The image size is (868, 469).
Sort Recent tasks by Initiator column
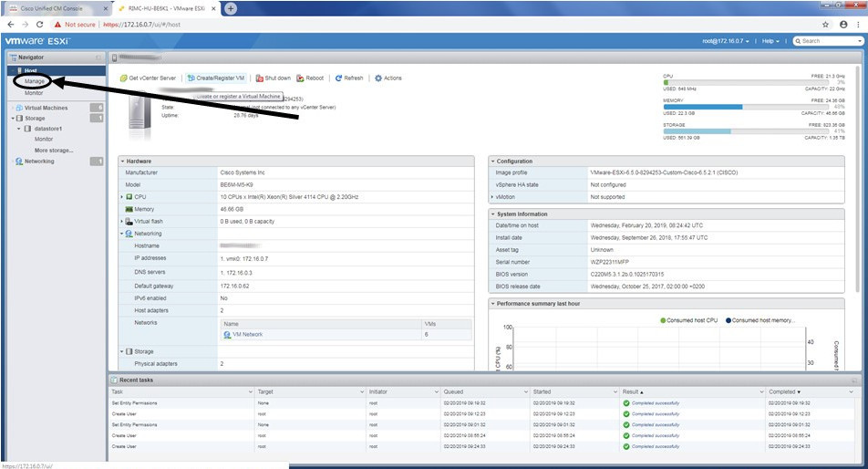coord(378,391)
